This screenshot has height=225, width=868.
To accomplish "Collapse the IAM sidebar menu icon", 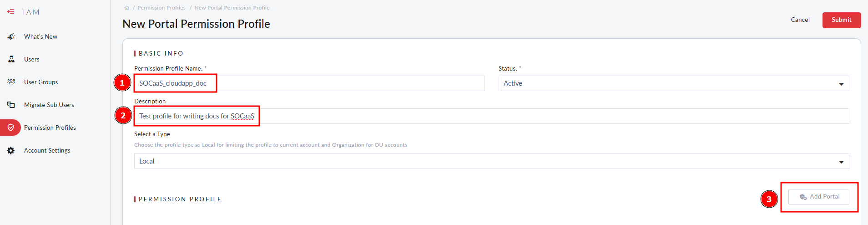I will coord(11,12).
